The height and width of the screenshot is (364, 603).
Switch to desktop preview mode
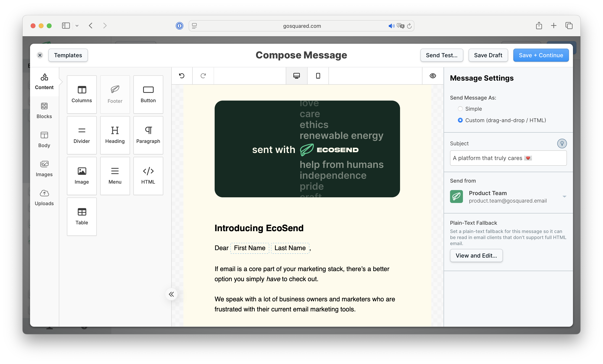point(297,76)
